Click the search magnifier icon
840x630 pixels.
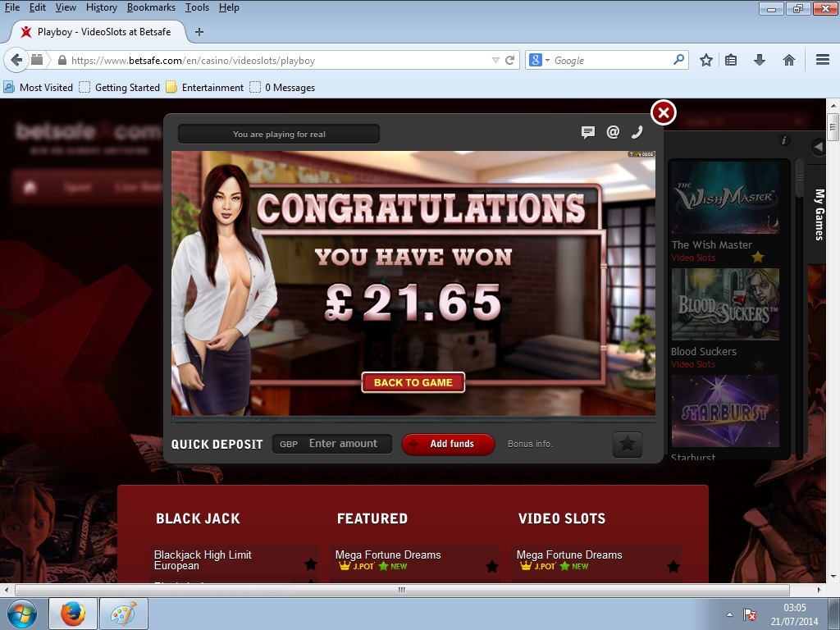(x=678, y=59)
